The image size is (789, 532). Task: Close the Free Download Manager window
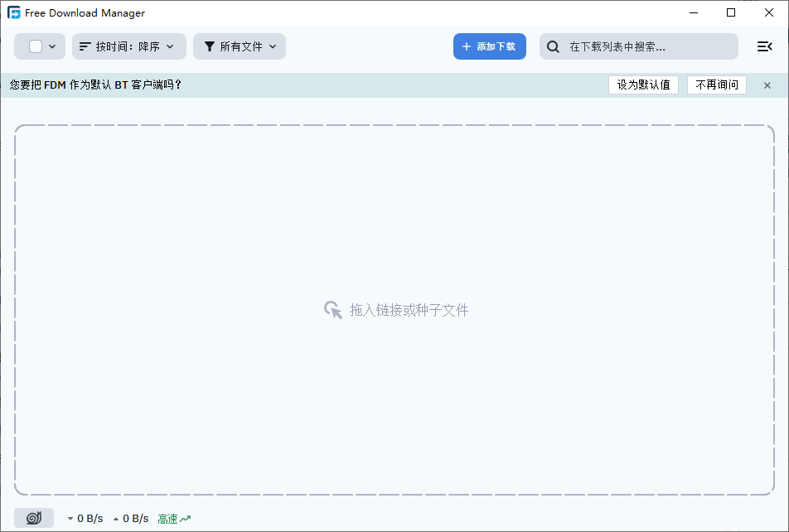click(769, 12)
